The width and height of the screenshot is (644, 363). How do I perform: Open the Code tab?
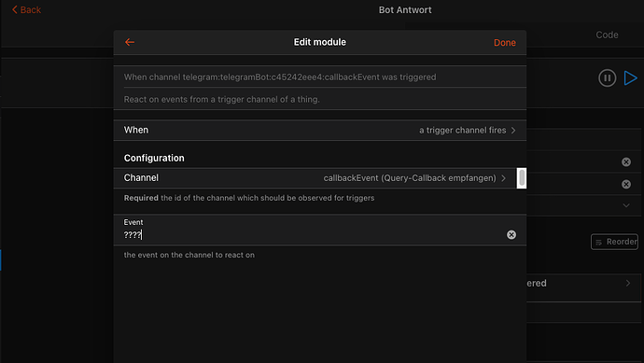pos(607,35)
